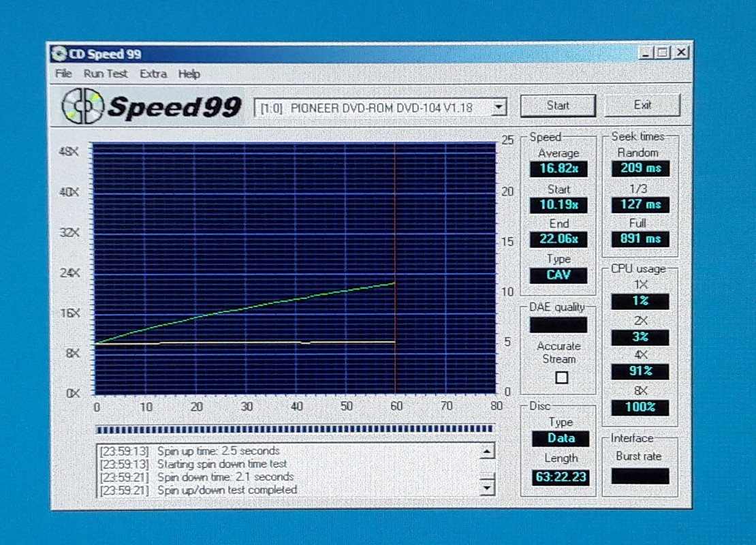756x545 pixels.
Task: Open the Run Test menu
Action: click(x=105, y=74)
